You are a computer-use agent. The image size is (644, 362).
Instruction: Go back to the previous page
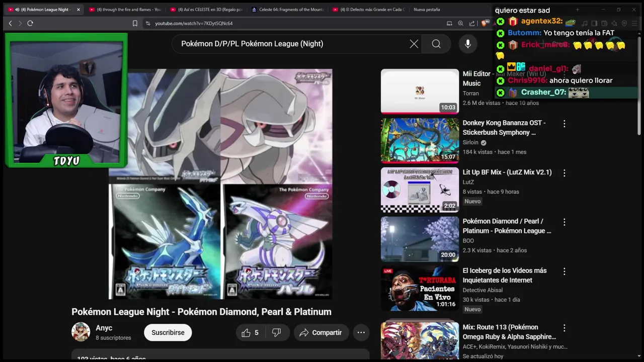[10, 23]
